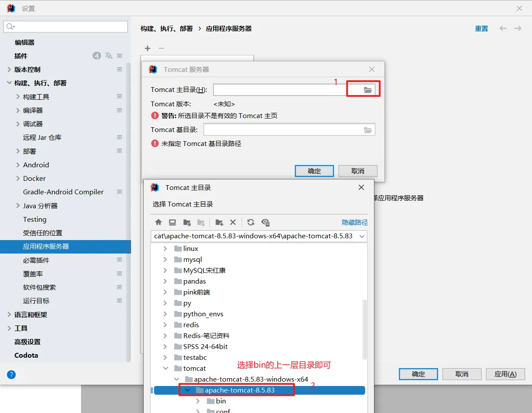Select the python_envs folder
Image resolution: width=532 pixels, height=413 pixels.
[x=203, y=314]
